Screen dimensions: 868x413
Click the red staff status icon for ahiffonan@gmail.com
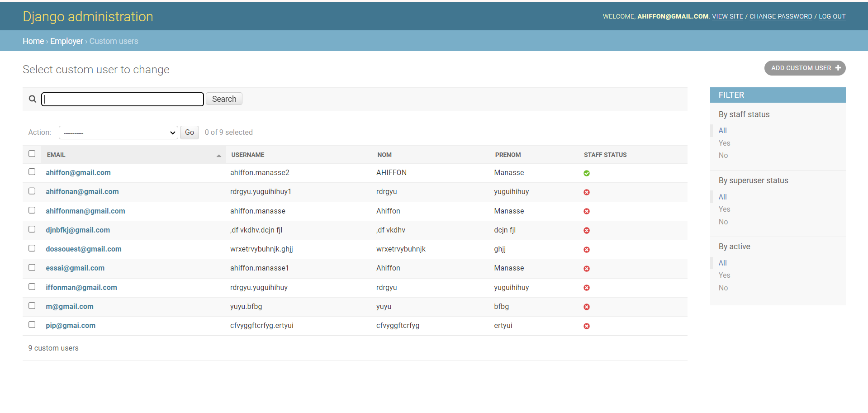coord(587,192)
